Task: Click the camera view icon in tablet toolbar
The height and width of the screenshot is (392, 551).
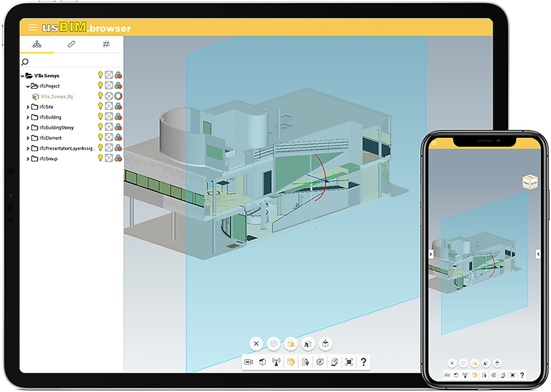Action: tap(249, 362)
